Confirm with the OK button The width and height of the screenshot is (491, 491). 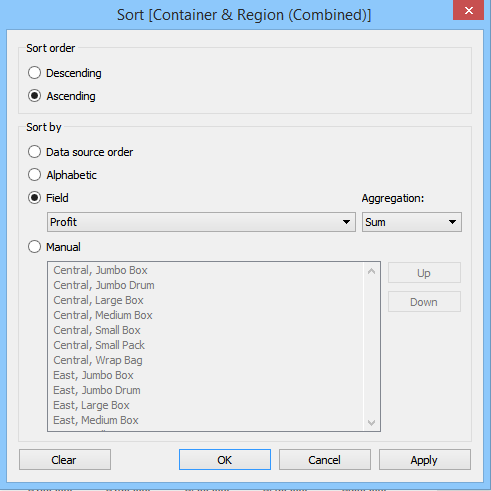click(x=225, y=460)
